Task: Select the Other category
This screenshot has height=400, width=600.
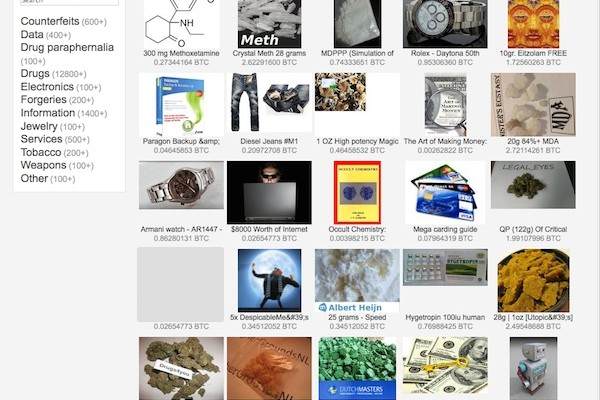Action: click(34, 178)
